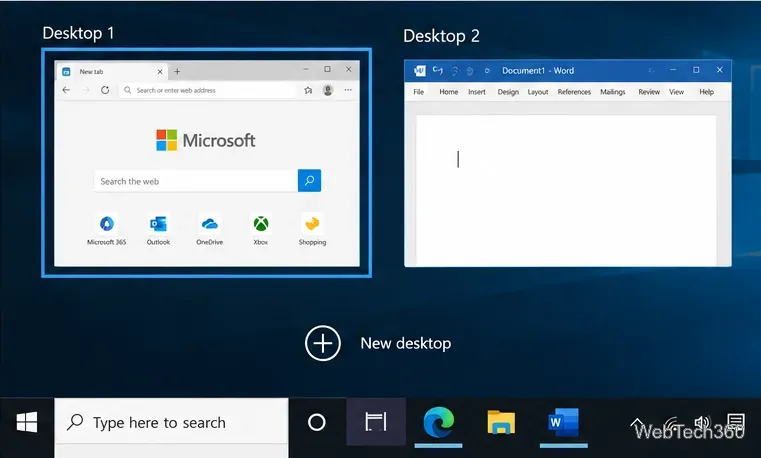Switch to the Layout tab in Word

click(538, 92)
